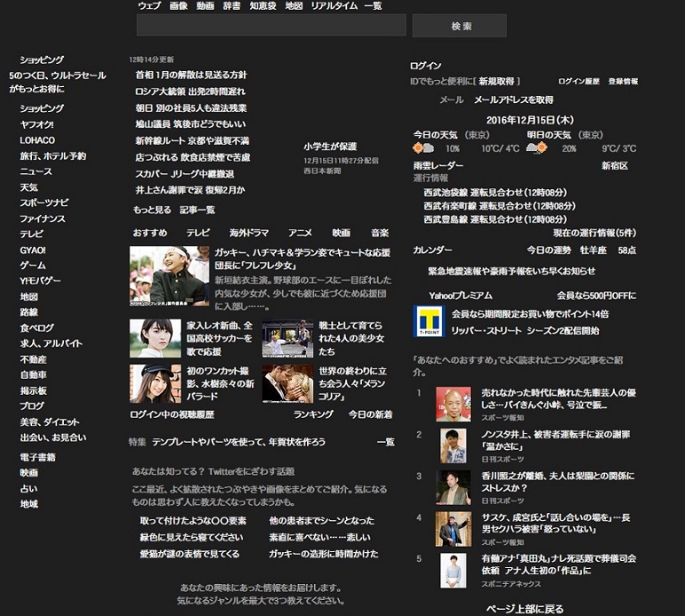This screenshot has width=685, height=616.
Task: Open the 家入レオ新曲 thumbnail
Action: pos(155,338)
